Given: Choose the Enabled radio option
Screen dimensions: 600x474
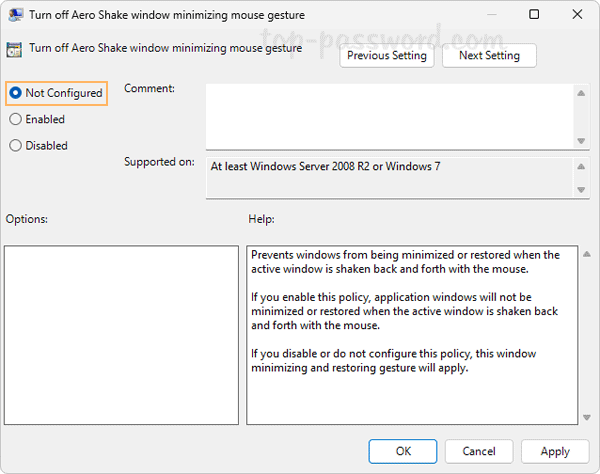Looking at the screenshot, I should point(15,119).
